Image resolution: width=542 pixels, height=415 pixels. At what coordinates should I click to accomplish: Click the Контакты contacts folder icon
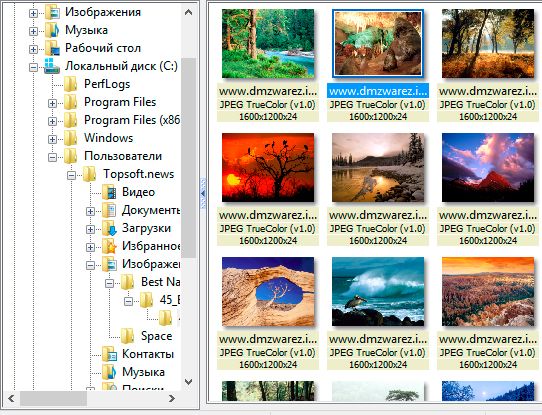109,354
